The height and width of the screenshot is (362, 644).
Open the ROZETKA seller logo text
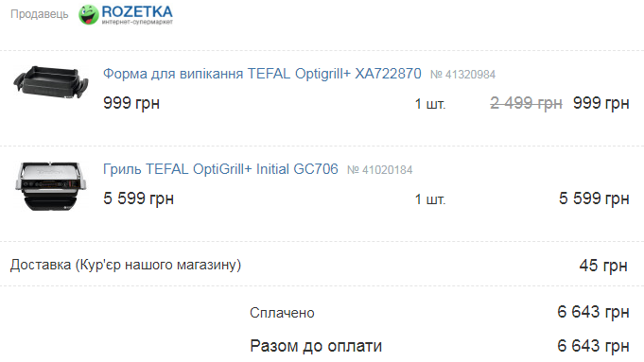click(137, 15)
